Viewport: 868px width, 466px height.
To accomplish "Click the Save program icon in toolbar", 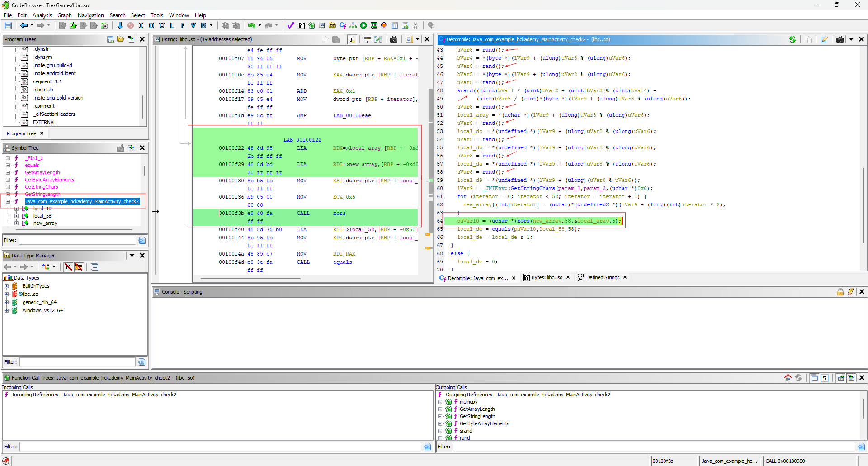I will point(8,26).
